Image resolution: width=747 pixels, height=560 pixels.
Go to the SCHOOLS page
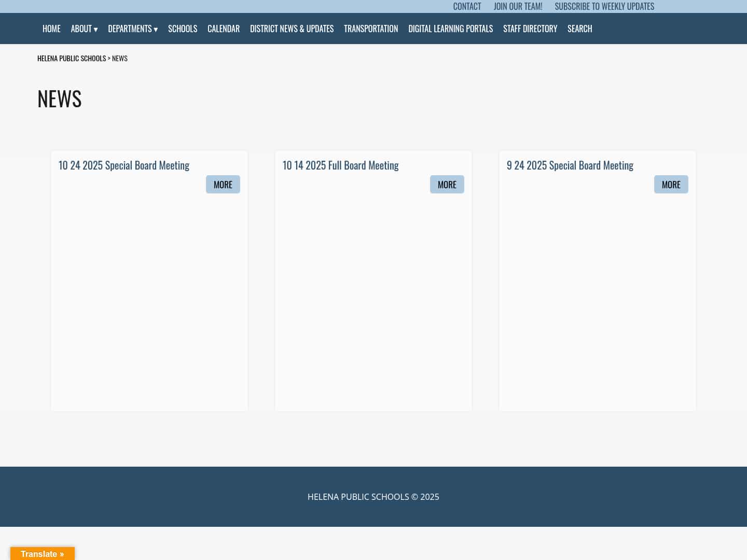183,29
